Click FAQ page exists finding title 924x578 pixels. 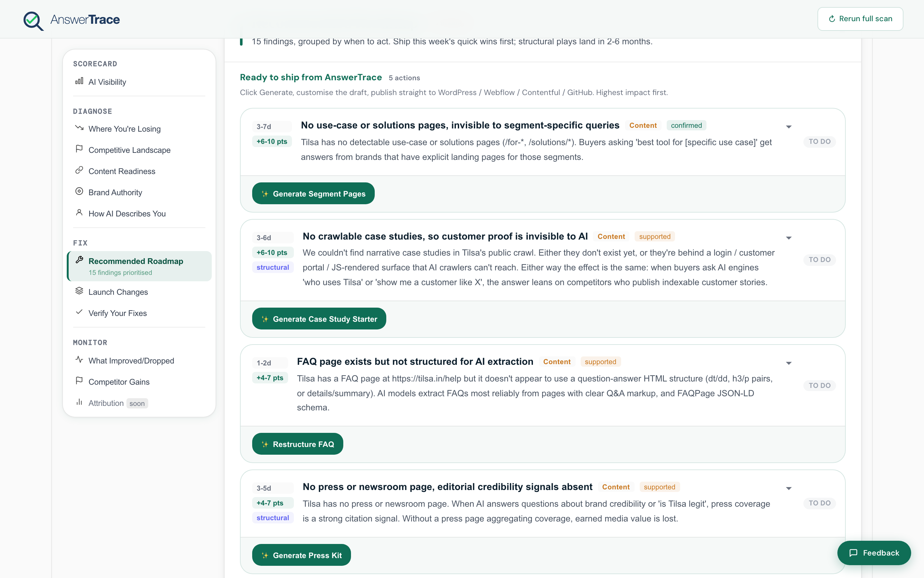(x=415, y=362)
